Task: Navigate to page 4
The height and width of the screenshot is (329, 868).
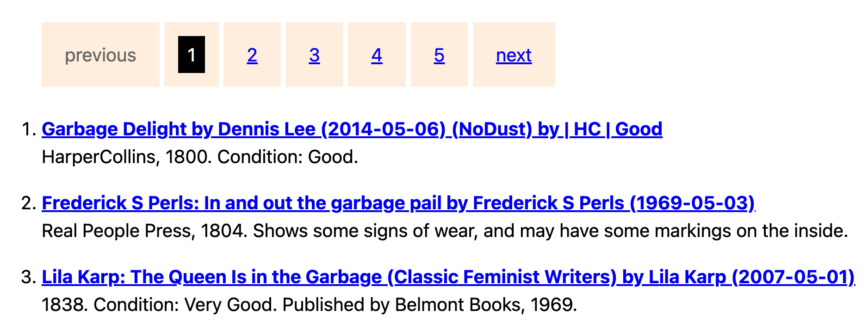Action: click(x=377, y=55)
